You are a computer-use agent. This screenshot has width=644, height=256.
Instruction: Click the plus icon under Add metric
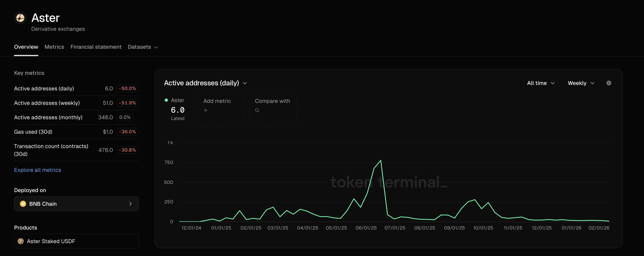pos(206,110)
